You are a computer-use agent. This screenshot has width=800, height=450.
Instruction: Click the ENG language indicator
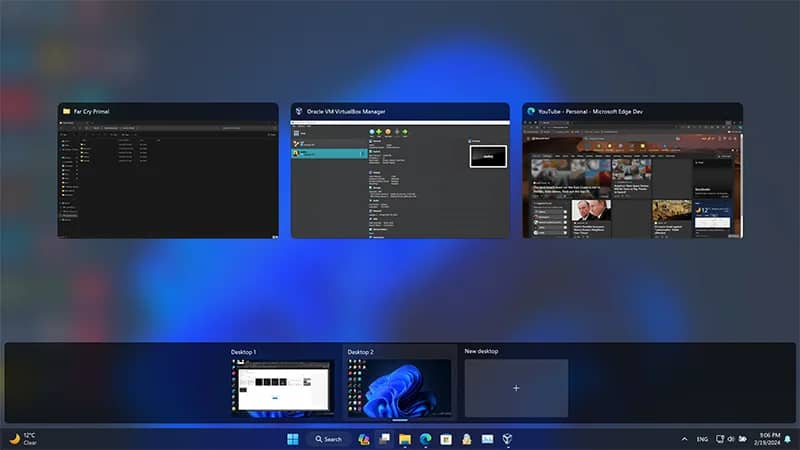point(703,439)
